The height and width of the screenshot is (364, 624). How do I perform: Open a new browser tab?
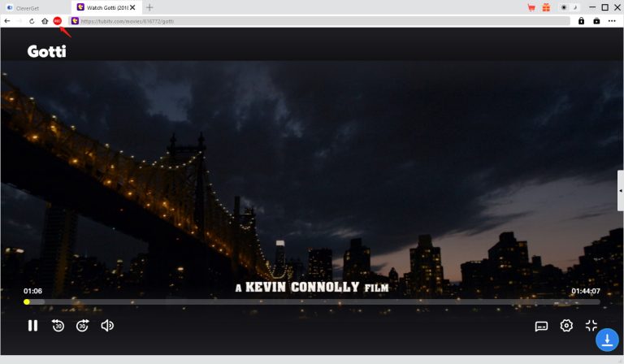(x=149, y=7)
